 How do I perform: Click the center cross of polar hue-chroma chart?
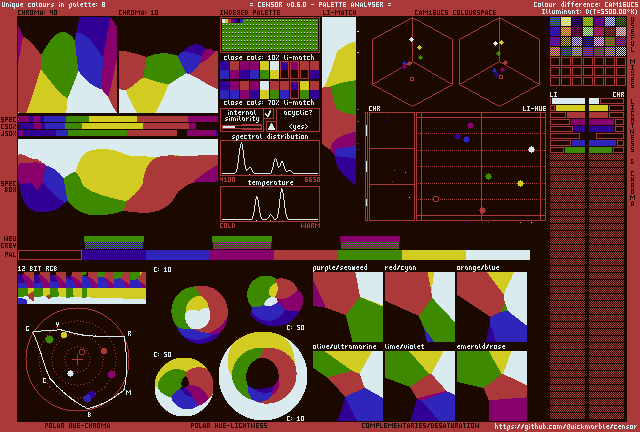[77, 360]
